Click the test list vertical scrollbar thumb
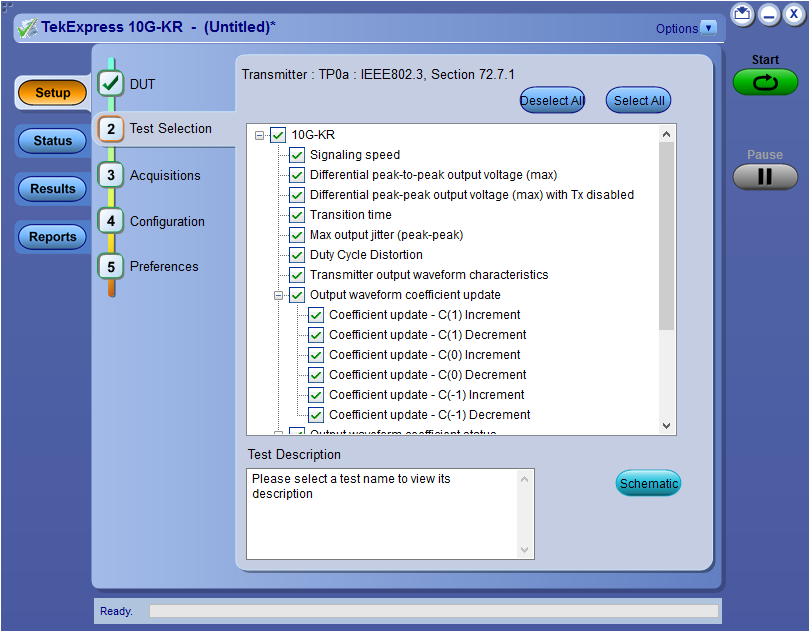The image size is (810, 632). (666, 235)
